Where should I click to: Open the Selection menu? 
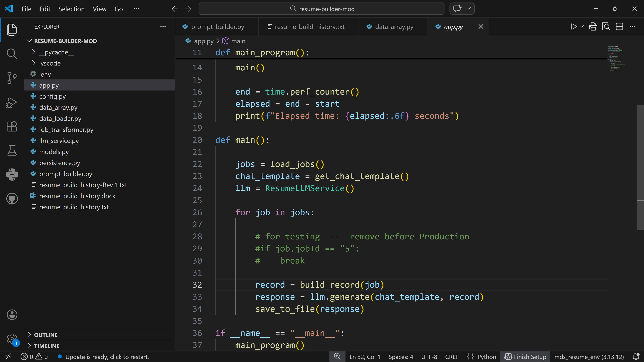click(x=71, y=9)
